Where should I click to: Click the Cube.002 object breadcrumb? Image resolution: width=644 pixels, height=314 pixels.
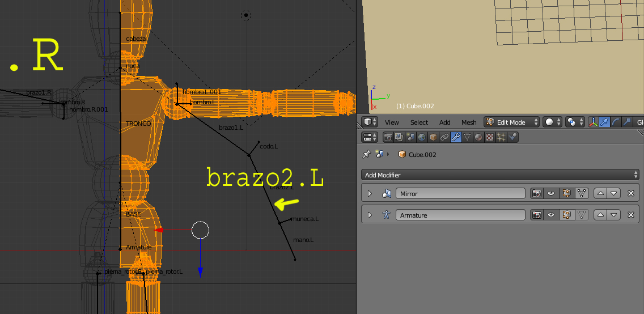coord(417,155)
